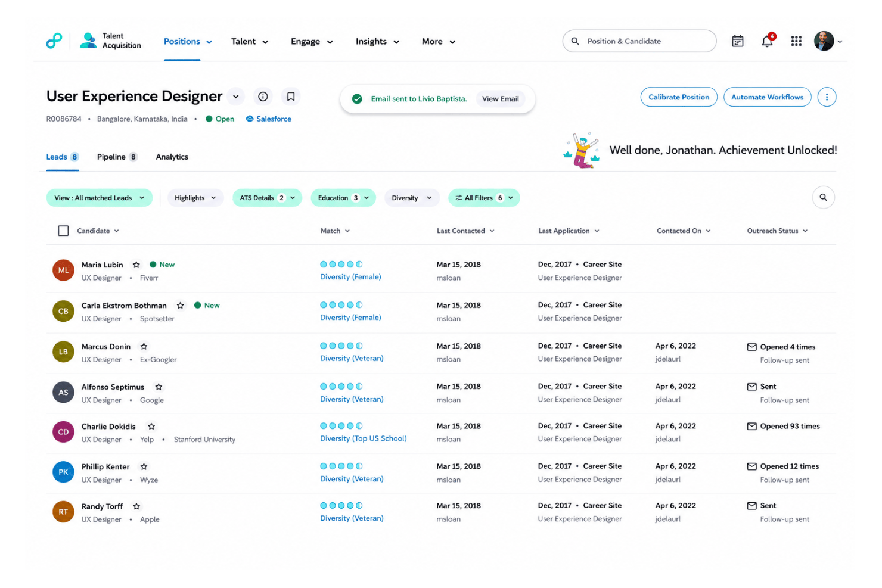The height and width of the screenshot is (588, 882).
Task: Open the apps grid launcher icon
Action: (796, 41)
